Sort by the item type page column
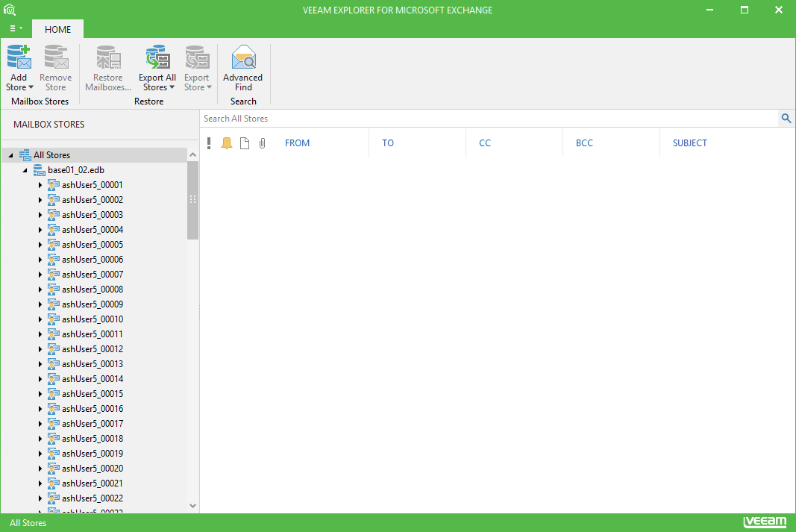The image size is (796, 532). coord(245,143)
